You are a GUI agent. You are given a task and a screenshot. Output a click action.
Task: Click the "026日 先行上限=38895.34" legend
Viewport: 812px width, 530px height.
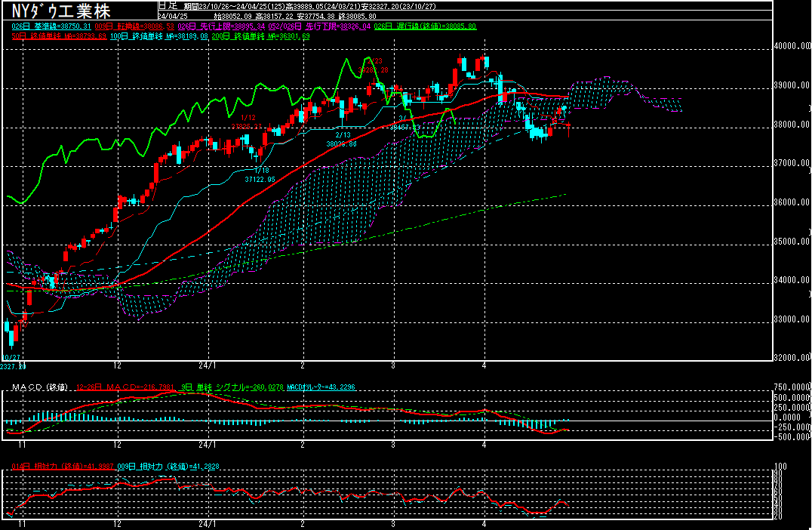click(x=222, y=26)
